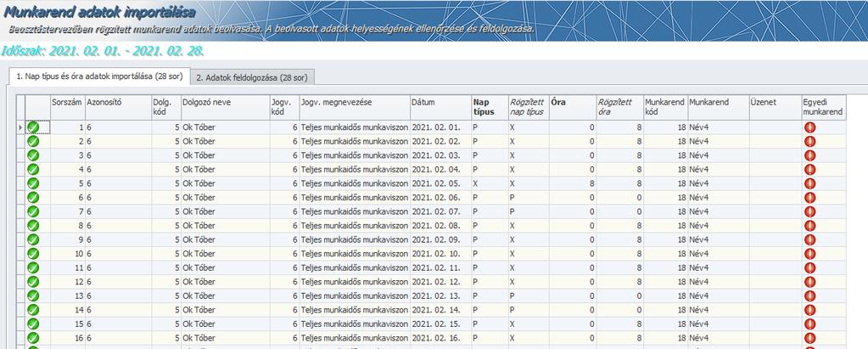Screen dimensions: 868x349
Task: Click red Egyedi munkarend icon for 2021. 02. 06.
Action: (809, 198)
